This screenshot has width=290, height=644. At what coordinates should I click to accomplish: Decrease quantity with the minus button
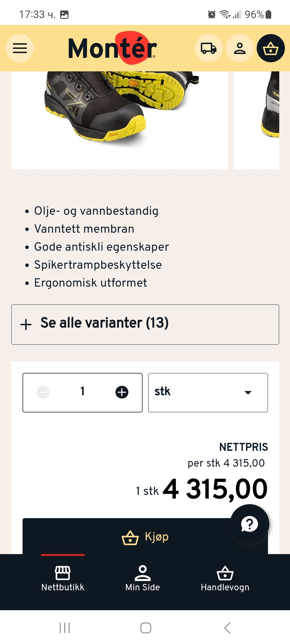(43, 392)
